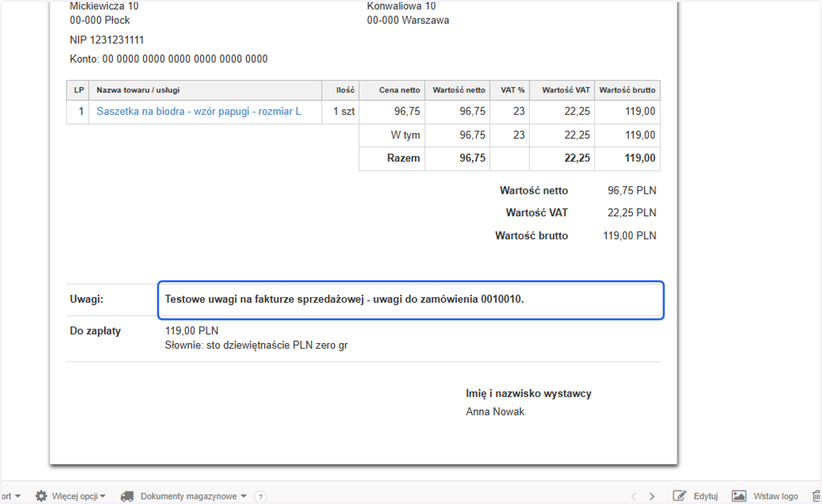Image resolution: width=822 pixels, height=504 pixels.
Task: Click the invoice remarks text field
Action: coord(411,300)
